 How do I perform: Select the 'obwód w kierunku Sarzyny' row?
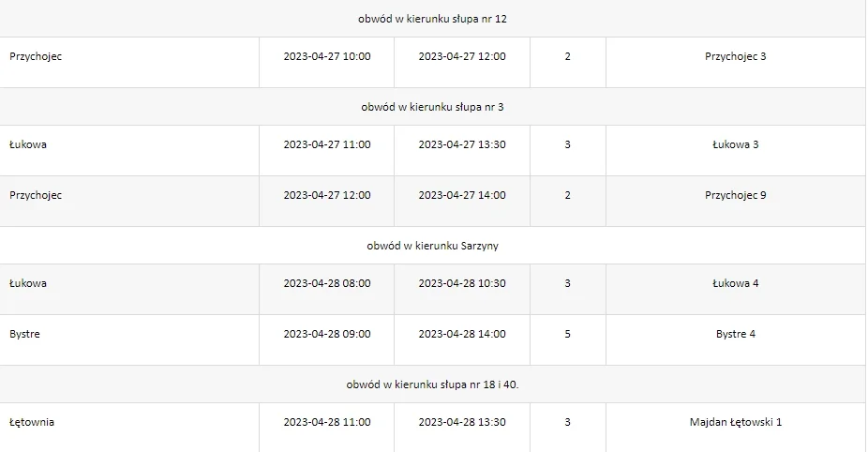(432, 246)
